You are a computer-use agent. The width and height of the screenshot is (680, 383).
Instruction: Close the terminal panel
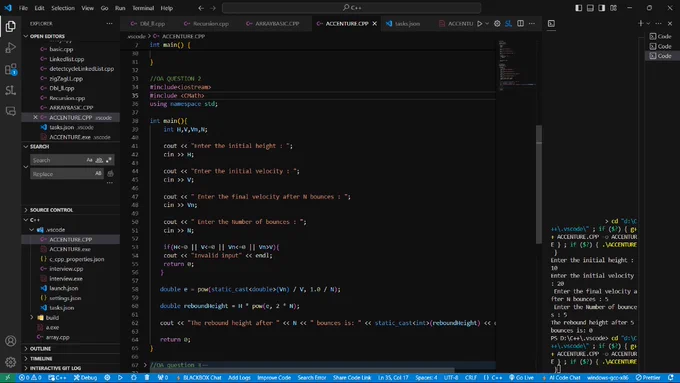coord(670,23)
